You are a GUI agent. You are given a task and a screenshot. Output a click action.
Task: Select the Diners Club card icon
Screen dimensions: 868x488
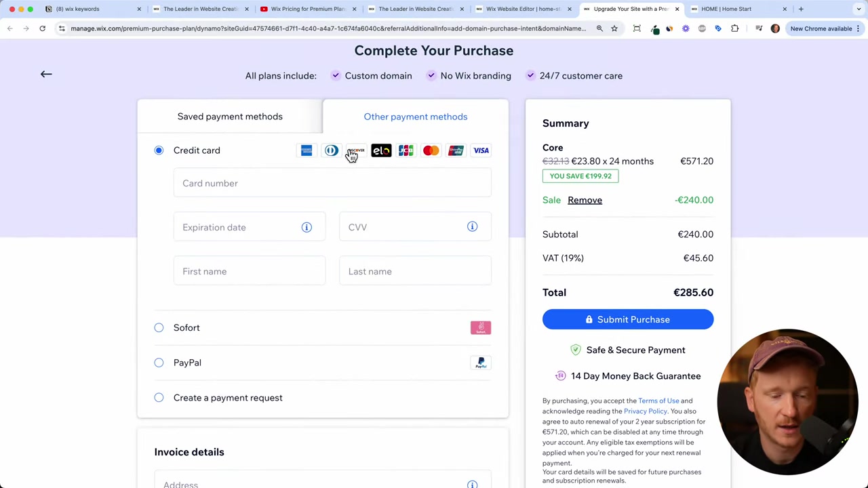tap(331, 150)
